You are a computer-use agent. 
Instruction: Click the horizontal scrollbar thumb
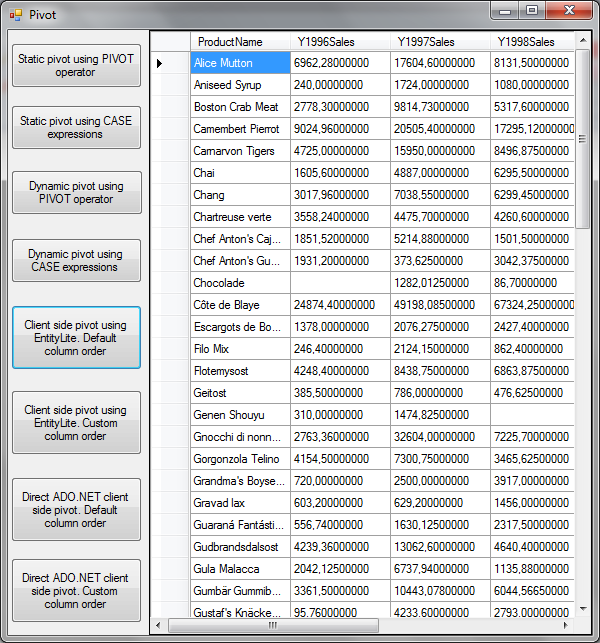[x=273, y=625]
